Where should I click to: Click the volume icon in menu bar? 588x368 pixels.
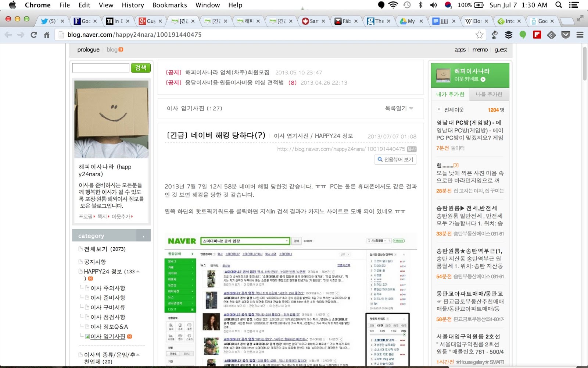pyautogui.click(x=434, y=5)
